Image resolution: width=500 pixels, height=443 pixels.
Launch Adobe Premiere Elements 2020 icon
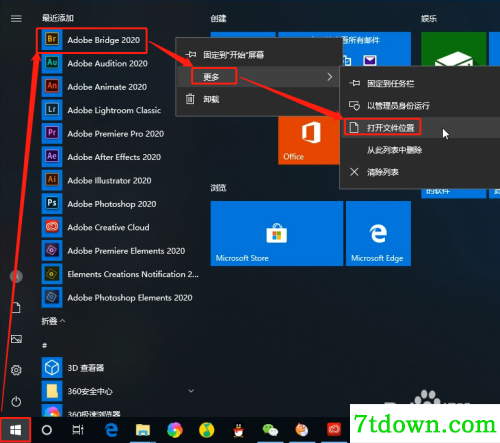(x=52, y=251)
